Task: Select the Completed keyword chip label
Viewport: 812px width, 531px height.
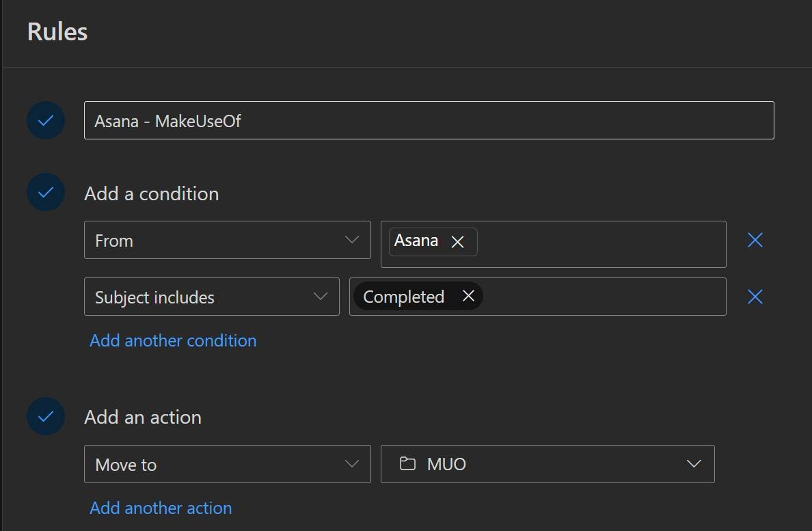Action: click(404, 297)
